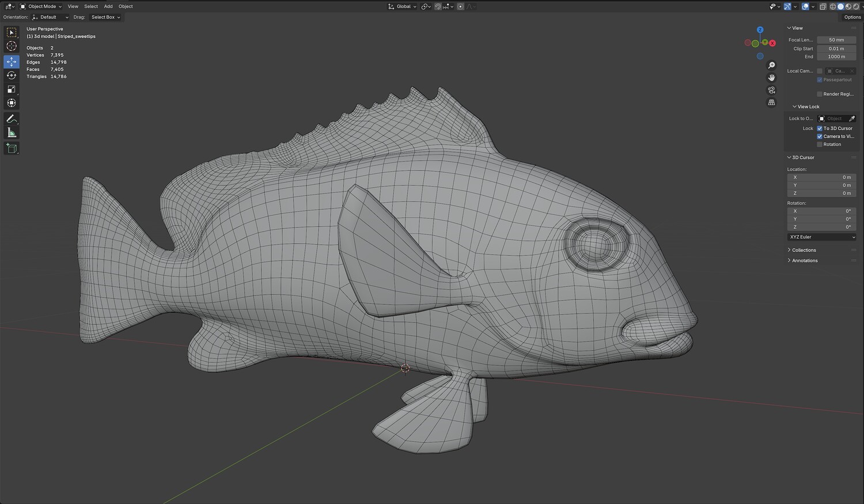Click the Focal Length 50 mm field

pyautogui.click(x=836, y=40)
